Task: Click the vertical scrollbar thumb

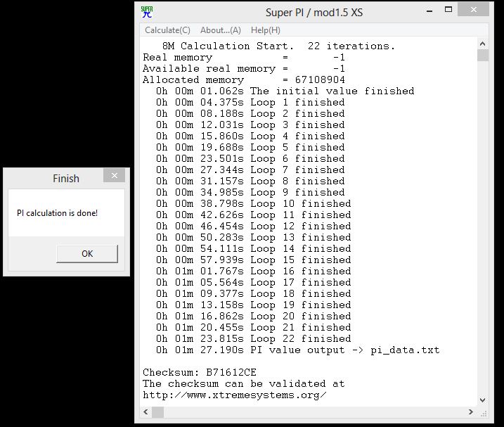Action: tap(482, 56)
